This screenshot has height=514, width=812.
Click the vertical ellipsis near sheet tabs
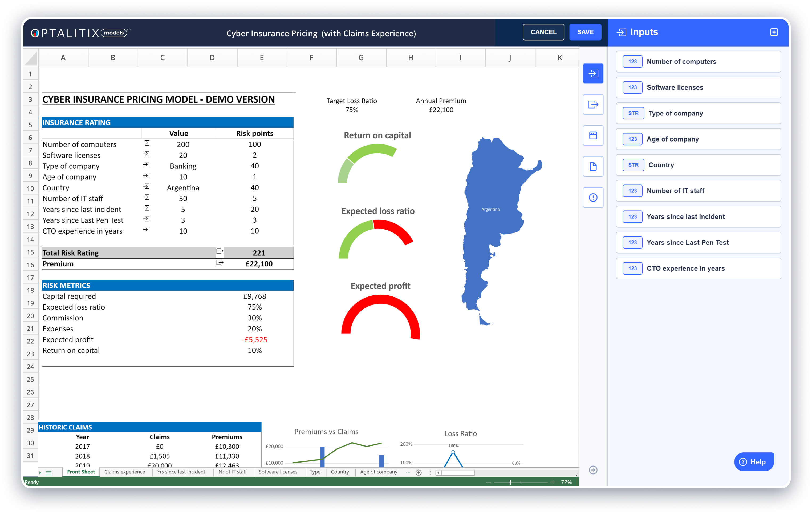coord(430,472)
